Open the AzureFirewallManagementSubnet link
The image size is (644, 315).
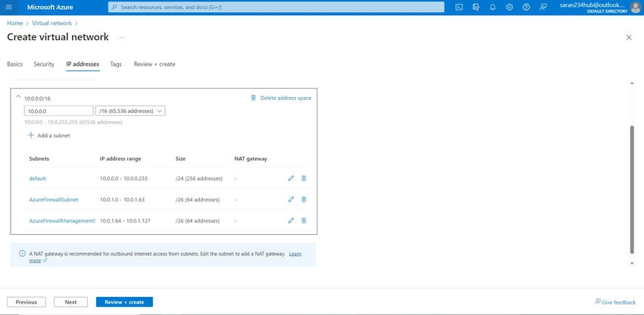coord(62,220)
